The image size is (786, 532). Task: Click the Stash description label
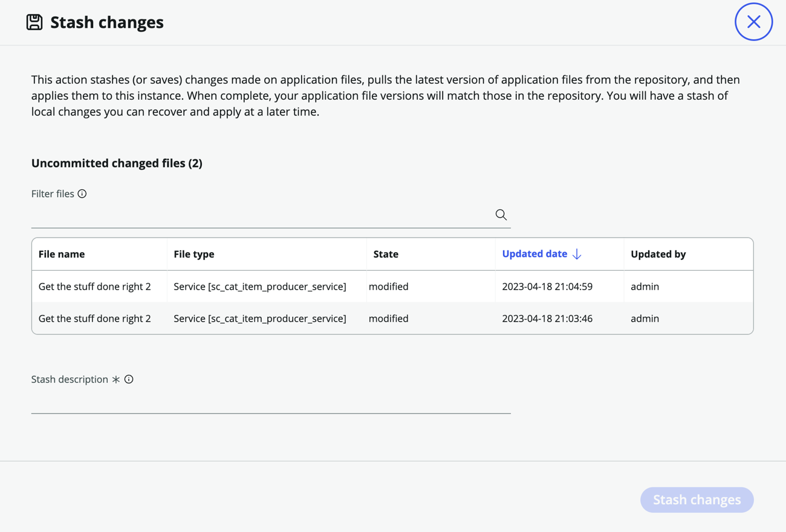coord(70,379)
